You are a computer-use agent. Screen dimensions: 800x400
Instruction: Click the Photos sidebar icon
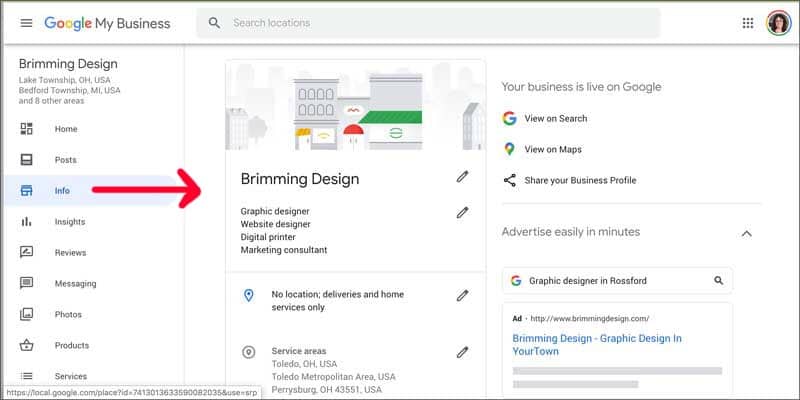[26, 314]
